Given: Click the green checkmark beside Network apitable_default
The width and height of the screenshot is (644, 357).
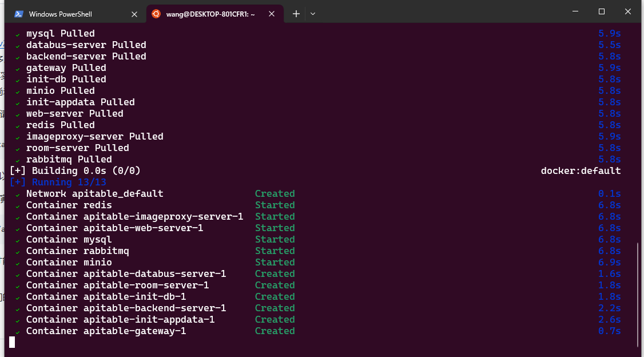Looking at the screenshot, I should coord(18,195).
